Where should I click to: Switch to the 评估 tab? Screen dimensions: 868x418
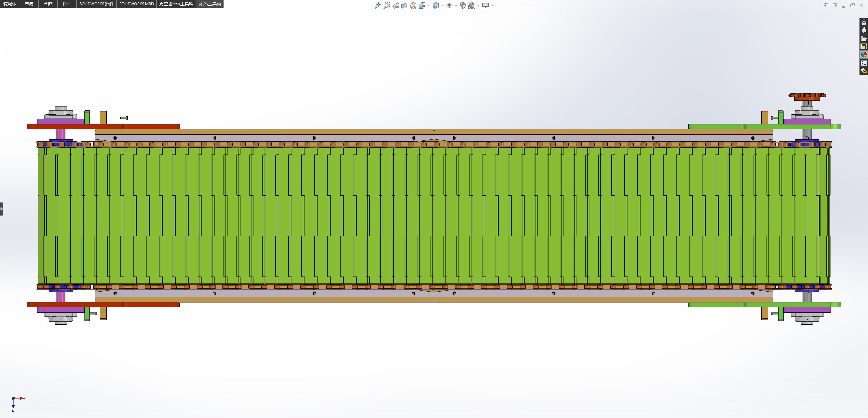(x=67, y=4)
